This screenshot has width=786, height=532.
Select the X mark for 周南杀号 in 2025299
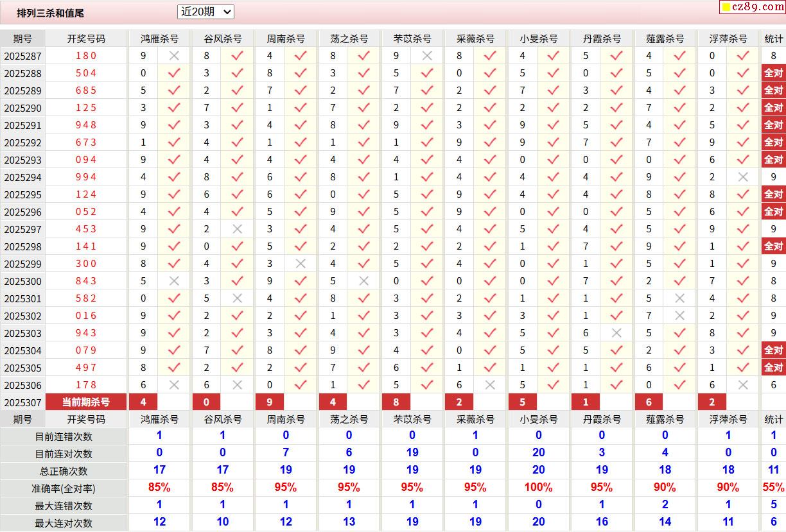[301, 264]
